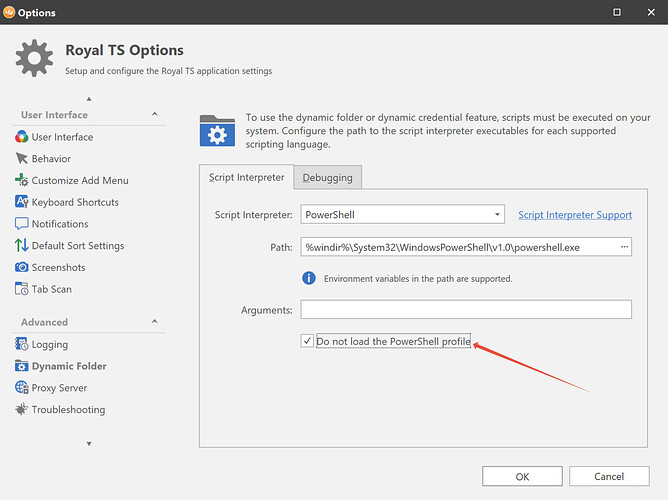Open the Troubleshooting bug icon
This screenshot has height=500, width=668.
tap(22, 410)
